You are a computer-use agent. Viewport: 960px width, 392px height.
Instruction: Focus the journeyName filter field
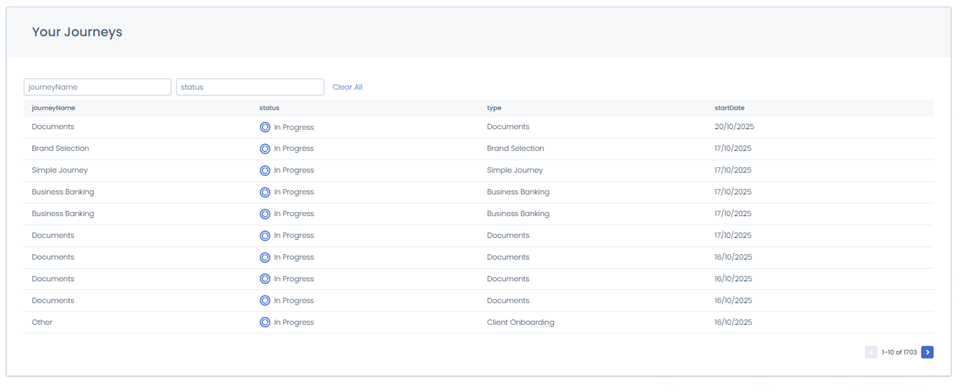tap(97, 87)
